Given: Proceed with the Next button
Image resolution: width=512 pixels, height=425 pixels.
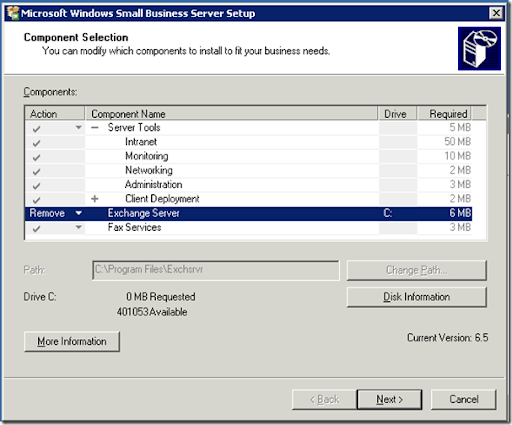Looking at the screenshot, I should (389, 399).
